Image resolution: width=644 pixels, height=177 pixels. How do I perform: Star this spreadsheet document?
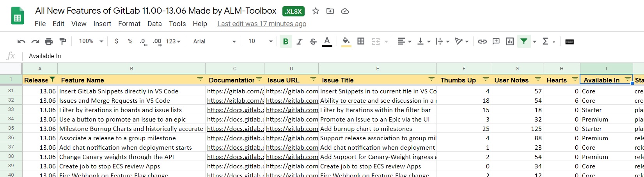(x=316, y=11)
